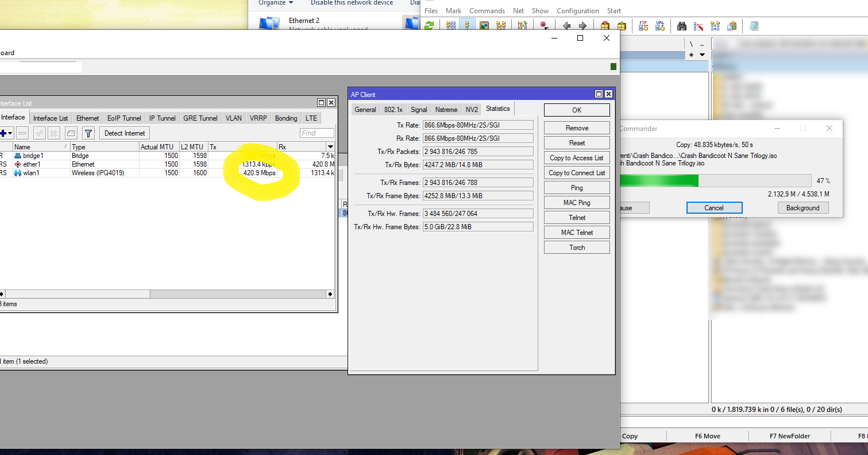The width and height of the screenshot is (868, 455).
Task: Select the EoIP Tunnel tab
Action: tap(124, 118)
